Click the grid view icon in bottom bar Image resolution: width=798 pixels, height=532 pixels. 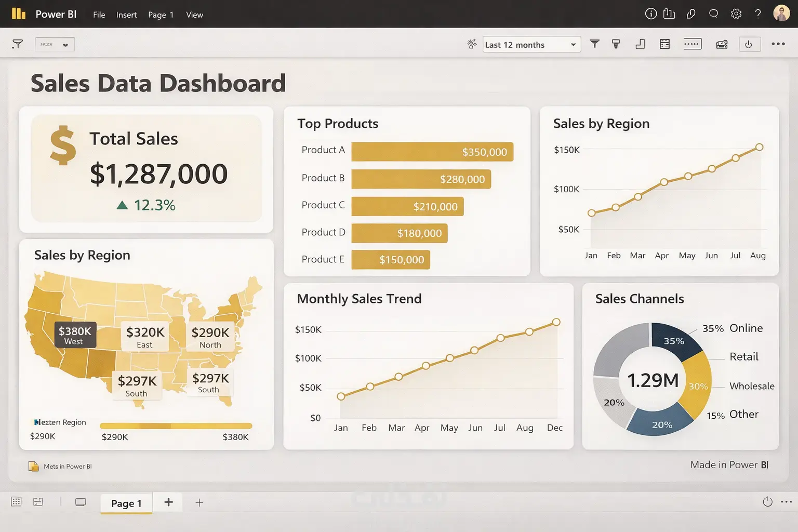pos(16,501)
